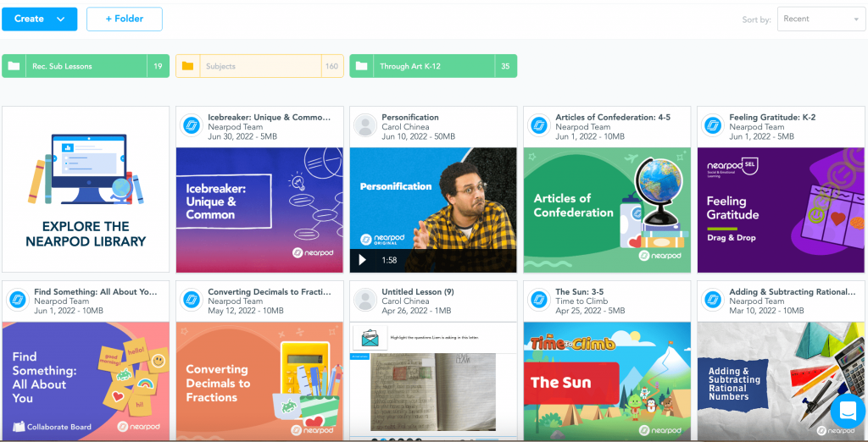The height and width of the screenshot is (442, 868).
Task: Click the Through Art K-12 folder icon
Action: point(361,66)
